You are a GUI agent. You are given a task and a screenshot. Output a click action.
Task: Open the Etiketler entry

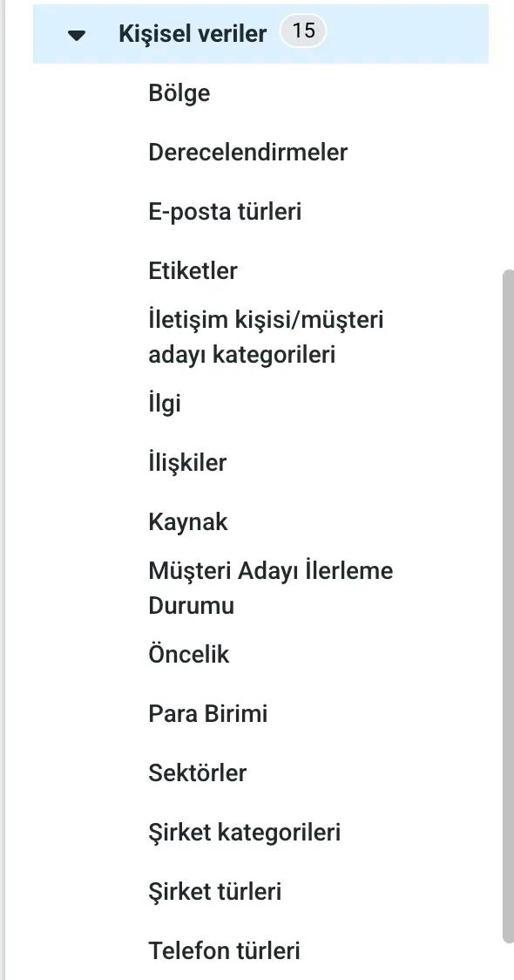[x=193, y=271]
